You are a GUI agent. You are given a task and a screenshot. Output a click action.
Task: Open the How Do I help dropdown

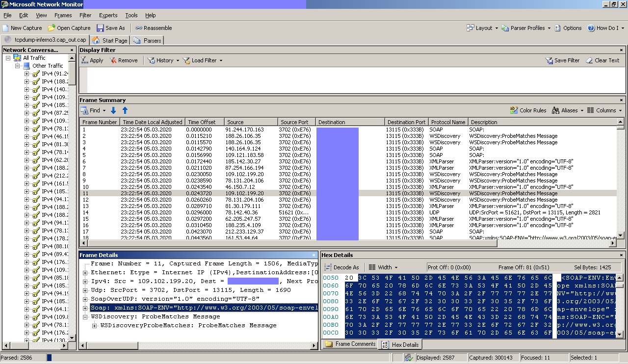[606, 28]
